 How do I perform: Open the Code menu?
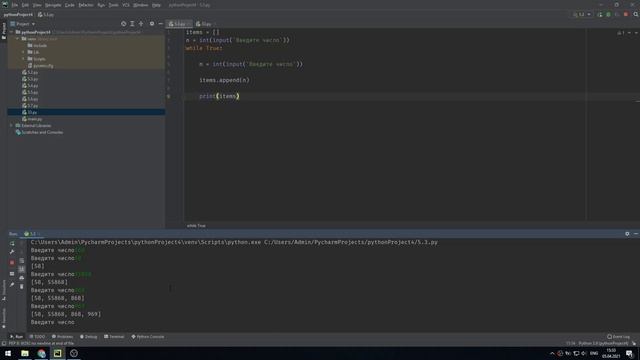click(x=70, y=5)
